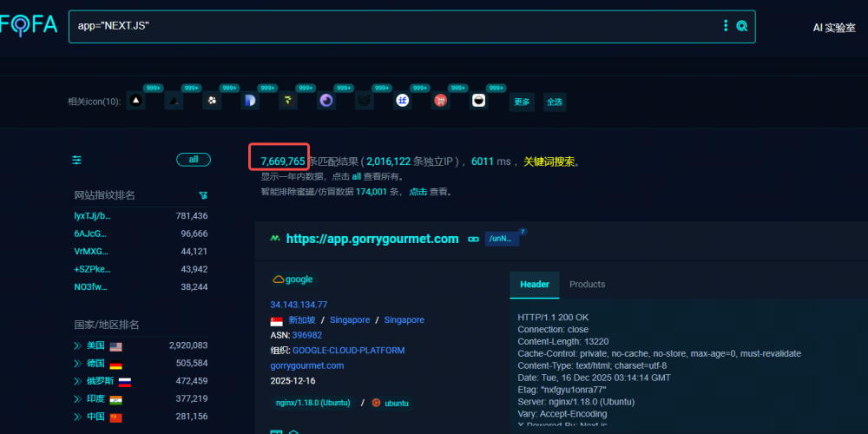The width and height of the screenshot is (868, 434).
Task: Expand the 俄罗斯 country entry
Action: point(78,381)
